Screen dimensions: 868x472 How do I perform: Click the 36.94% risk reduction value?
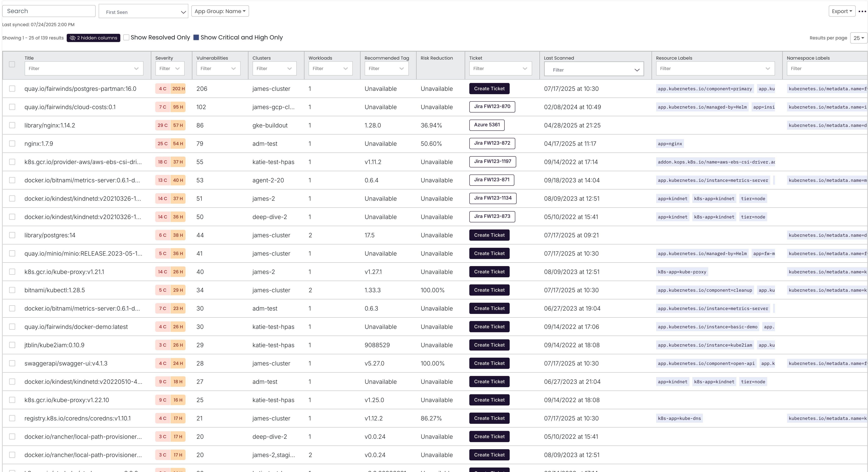coord(431,125)
